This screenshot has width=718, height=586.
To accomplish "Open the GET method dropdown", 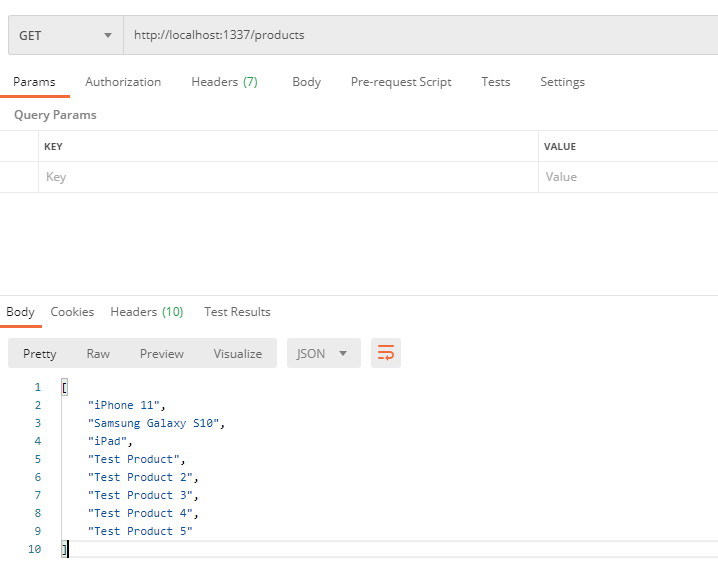I will [65, 35].
